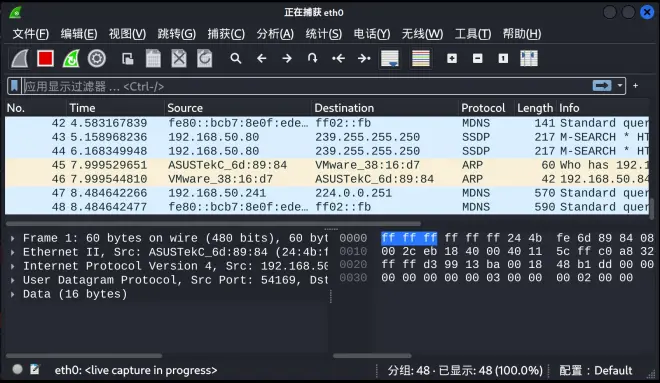This screenshot has width=660, height=383.
Task: Select packet 46 ARP reply row
Action: tap(327, 179)
